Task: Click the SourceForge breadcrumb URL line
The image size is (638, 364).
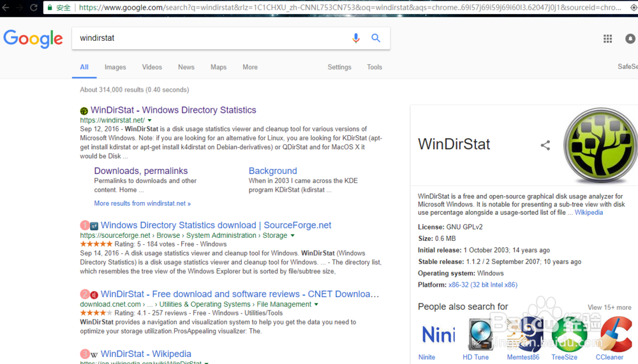Action: coord(184,235)
